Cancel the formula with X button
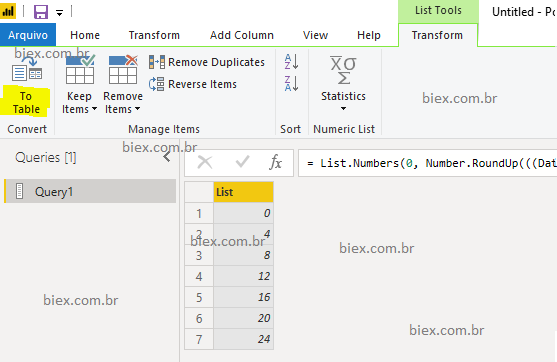 (205, 163)
